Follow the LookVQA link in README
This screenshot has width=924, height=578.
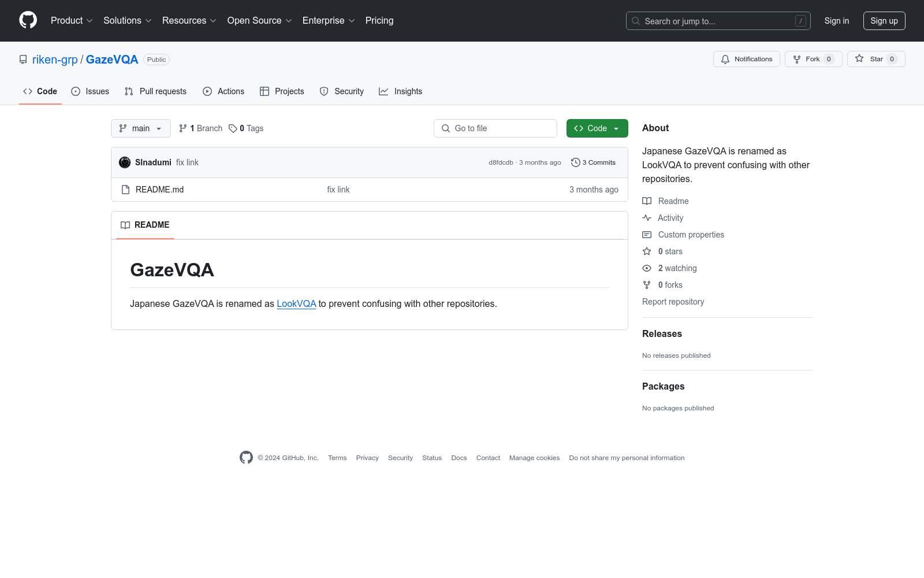[x=296, y=303]
